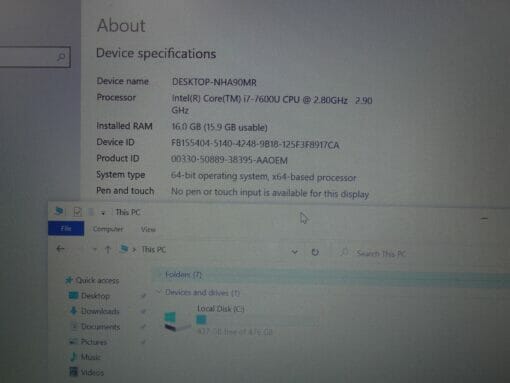Click the Music note icon in sidebar
Viewport: 510px width, 383px height.
coord(73,357)
